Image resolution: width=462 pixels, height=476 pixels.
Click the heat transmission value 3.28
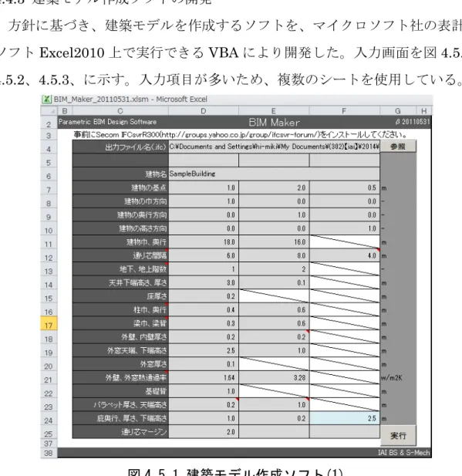(274, 377)
